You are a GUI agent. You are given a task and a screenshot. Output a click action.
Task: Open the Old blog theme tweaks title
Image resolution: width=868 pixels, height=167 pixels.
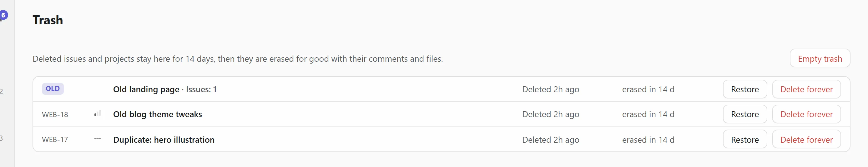click(x=157, y=114)
